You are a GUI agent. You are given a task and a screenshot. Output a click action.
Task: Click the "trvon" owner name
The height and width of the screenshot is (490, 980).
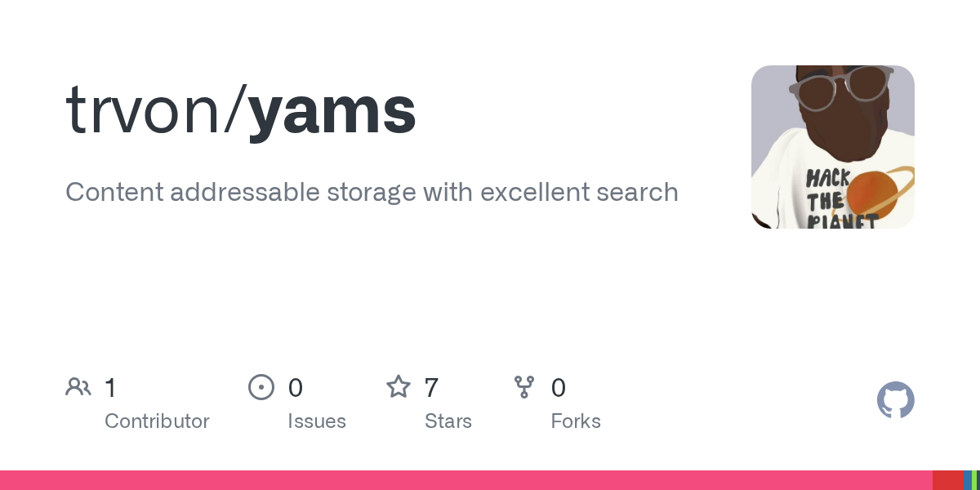coord(143,111)
